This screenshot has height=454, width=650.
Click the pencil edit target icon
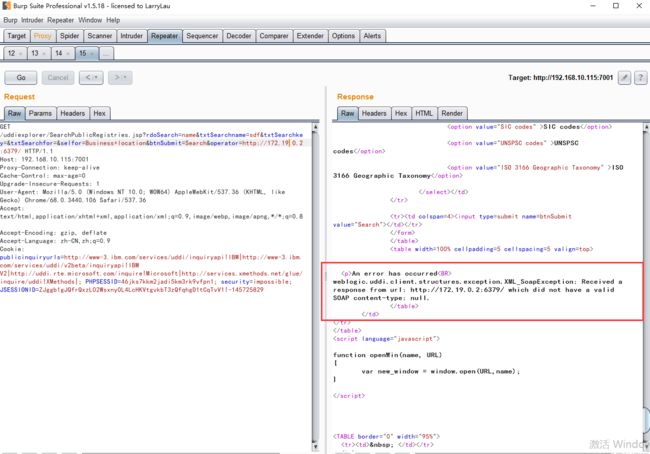624,78
